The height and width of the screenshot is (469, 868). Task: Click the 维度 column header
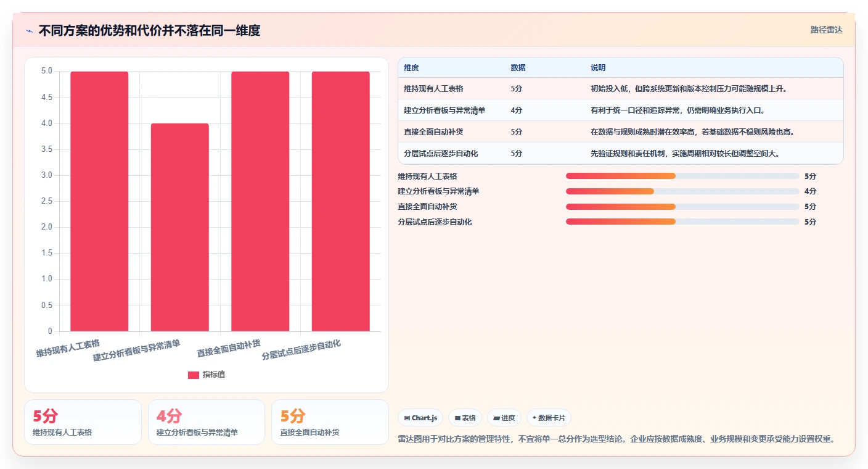pyautogui.click(x=411, y=68)
